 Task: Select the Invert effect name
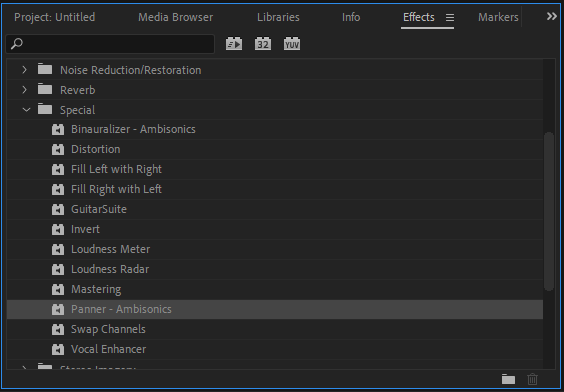click(x=85, y=229)
